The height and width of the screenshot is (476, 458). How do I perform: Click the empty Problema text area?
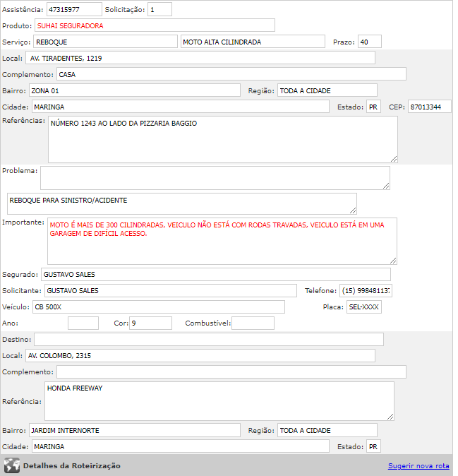tap(215, 178)
